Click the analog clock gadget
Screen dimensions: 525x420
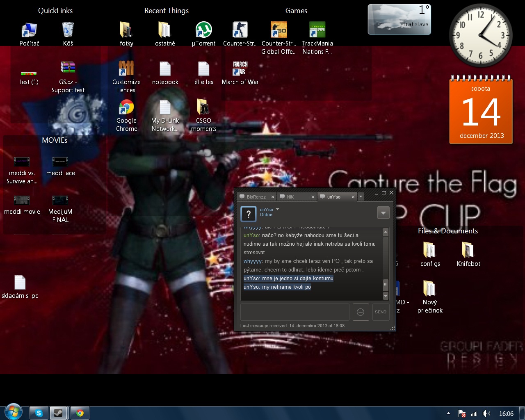[481, 35]
